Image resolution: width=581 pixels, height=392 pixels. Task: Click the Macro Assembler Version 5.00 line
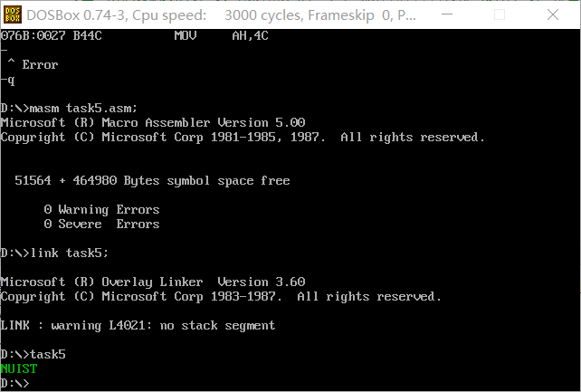coord(153,122)
